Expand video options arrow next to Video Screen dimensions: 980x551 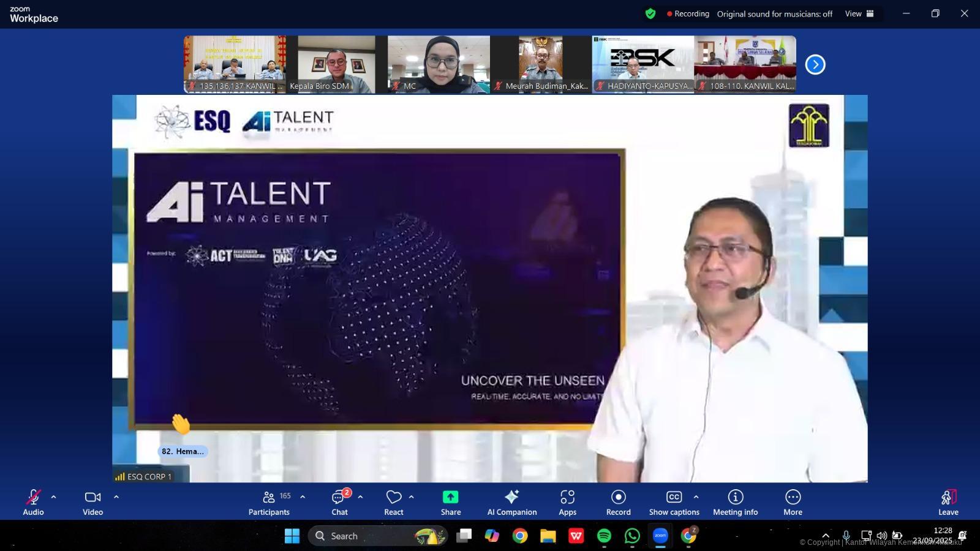pyautogui.click(x=116, y=497)
